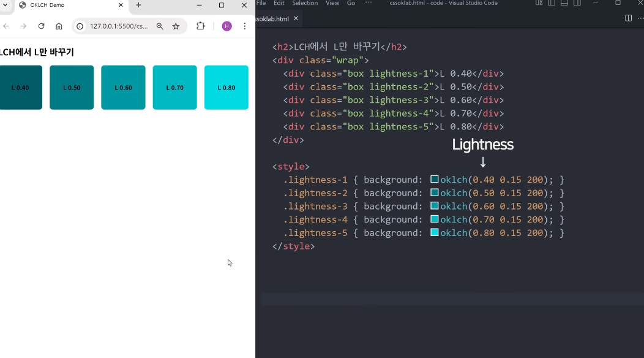Expand the browser tab search chevron

pyautogui.click(x=5, y=5)
